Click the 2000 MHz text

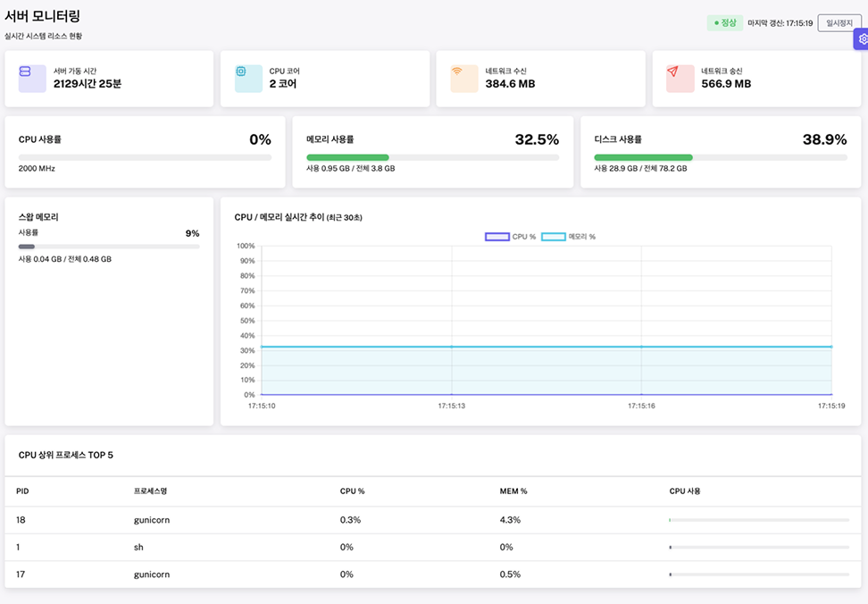pyautogui.click(x=38, y=168)
